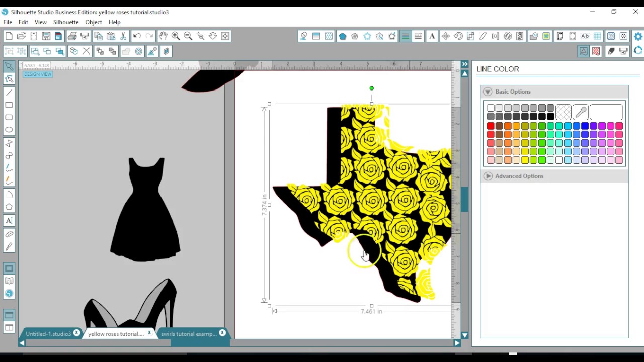644x362 pixels.
Task: Open the View menu
Action: pos(40,22)
